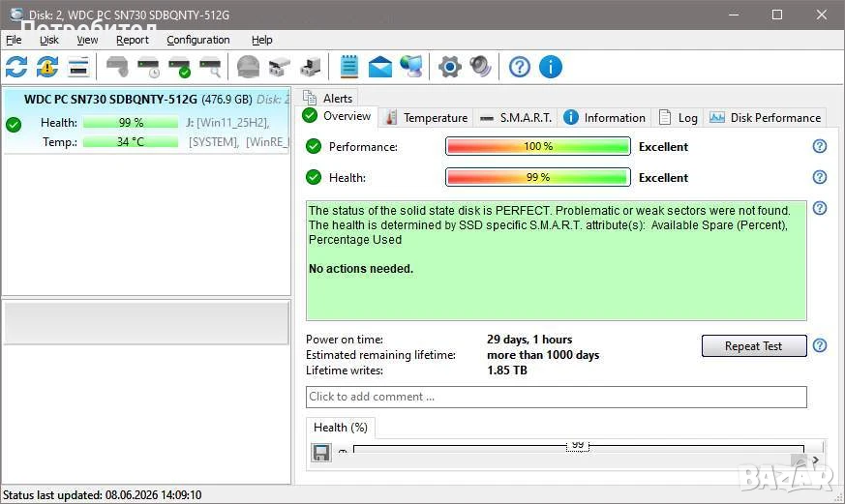Click the 'more than 1000 days' value
Image resolution: width=845 pixels, height=504 pixels.
coord(543,355)
